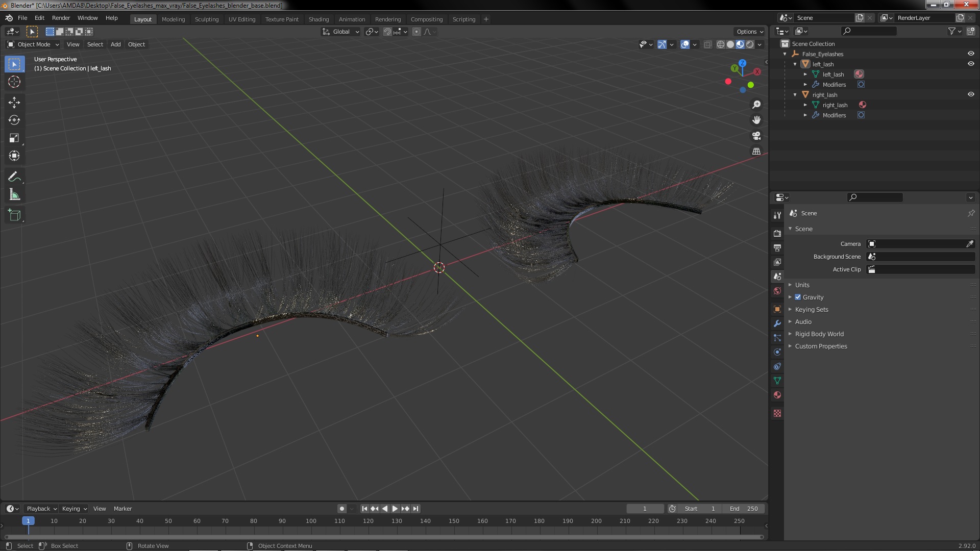Toggle X-ray mode

(x=707, y=44)
